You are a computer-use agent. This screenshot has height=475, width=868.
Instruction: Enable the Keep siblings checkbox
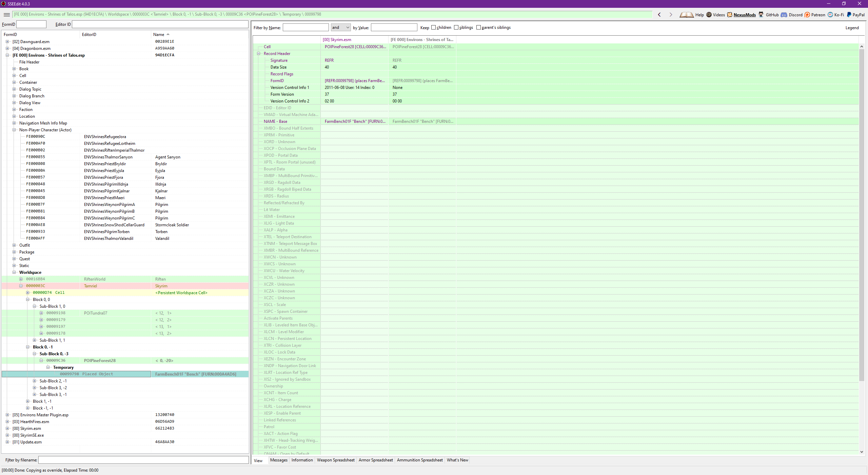(x=456, y=27)
